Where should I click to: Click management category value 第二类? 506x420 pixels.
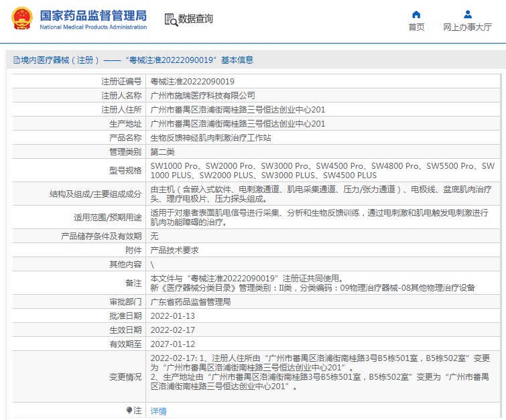[x=162, y=151]
